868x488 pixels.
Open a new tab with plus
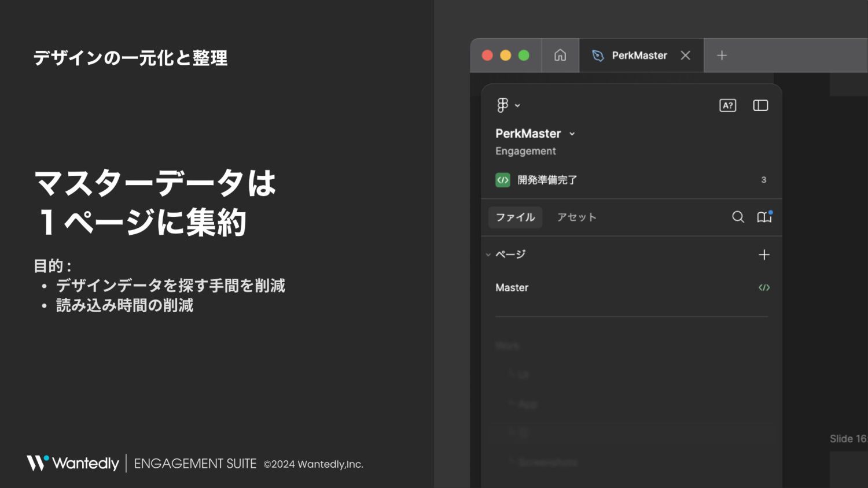point(722,56)
